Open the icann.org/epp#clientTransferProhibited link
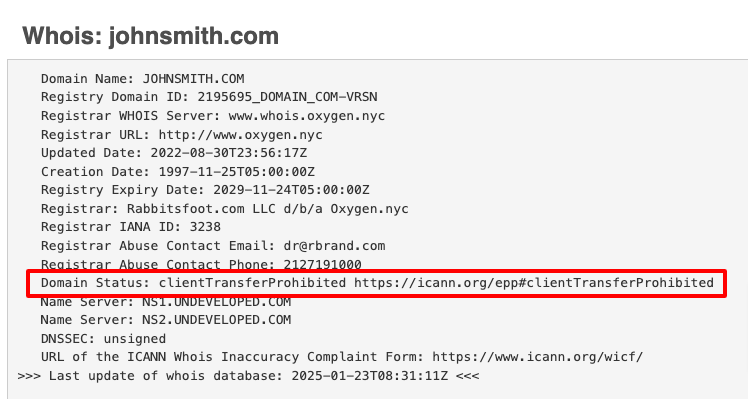The width and height of the screenshot is (748, 399). click(534, 283)
